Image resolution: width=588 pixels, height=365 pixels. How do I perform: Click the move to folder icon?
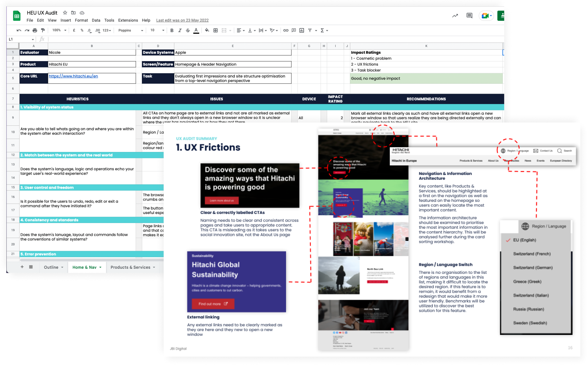point(73,13)
